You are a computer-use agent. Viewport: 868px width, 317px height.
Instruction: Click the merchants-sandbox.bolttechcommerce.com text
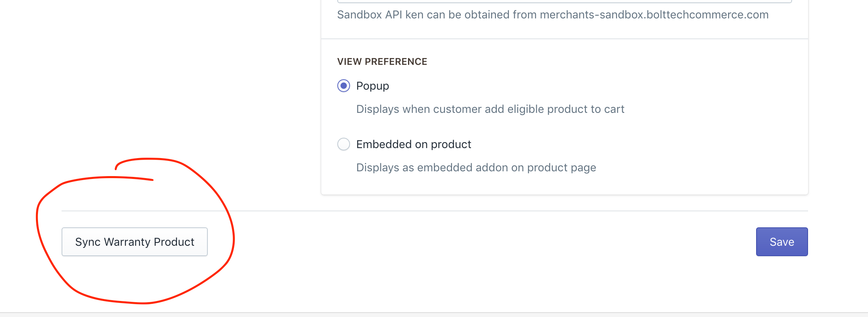(x=654, y=15)
